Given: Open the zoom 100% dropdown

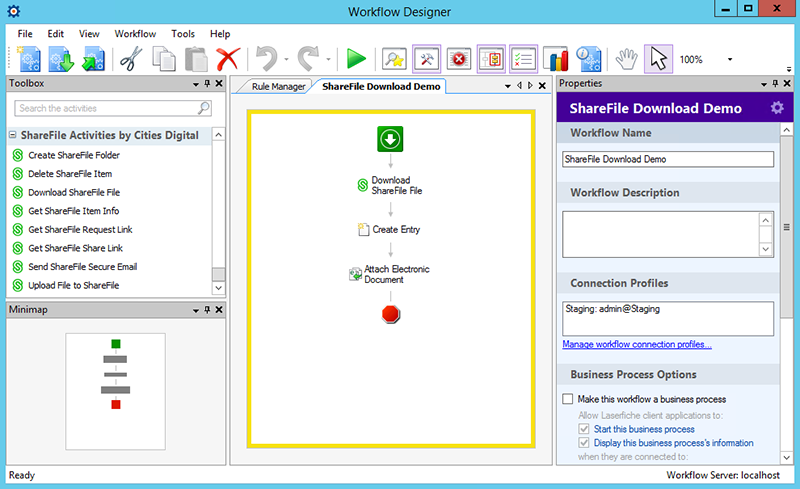Looking at the screenshot, I should (x=730, y=59).
